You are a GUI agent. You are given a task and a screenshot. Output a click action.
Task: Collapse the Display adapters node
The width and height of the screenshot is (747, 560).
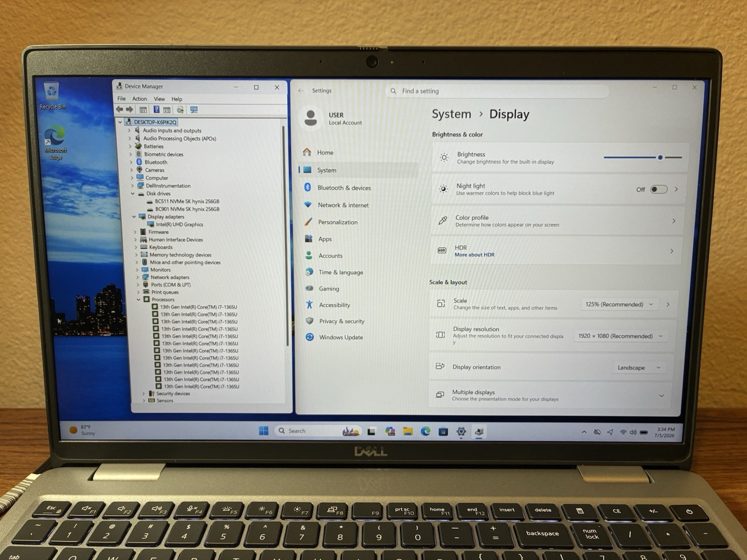(134, 217)
